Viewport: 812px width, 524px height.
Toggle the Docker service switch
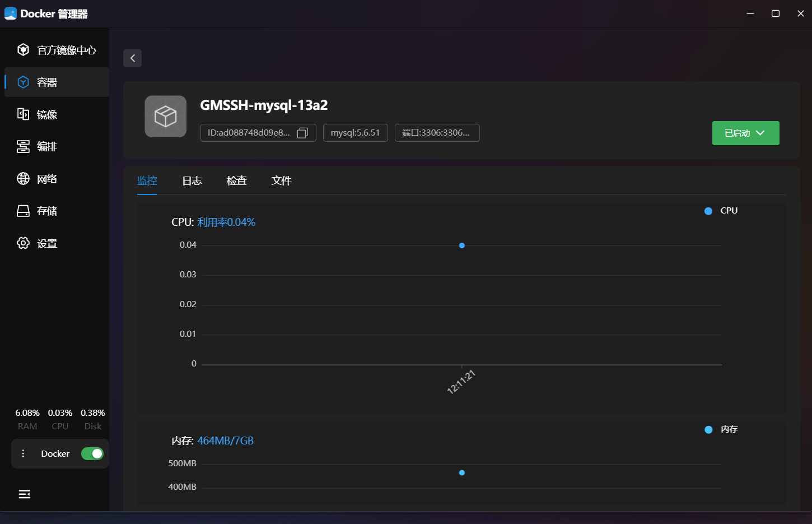pos(92,453)
